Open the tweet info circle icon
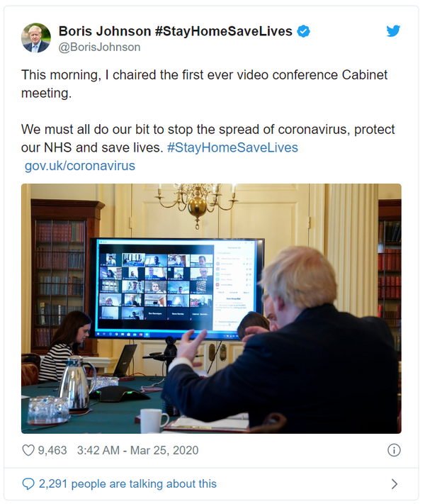The image size is (425, 504). pos(394,450)
